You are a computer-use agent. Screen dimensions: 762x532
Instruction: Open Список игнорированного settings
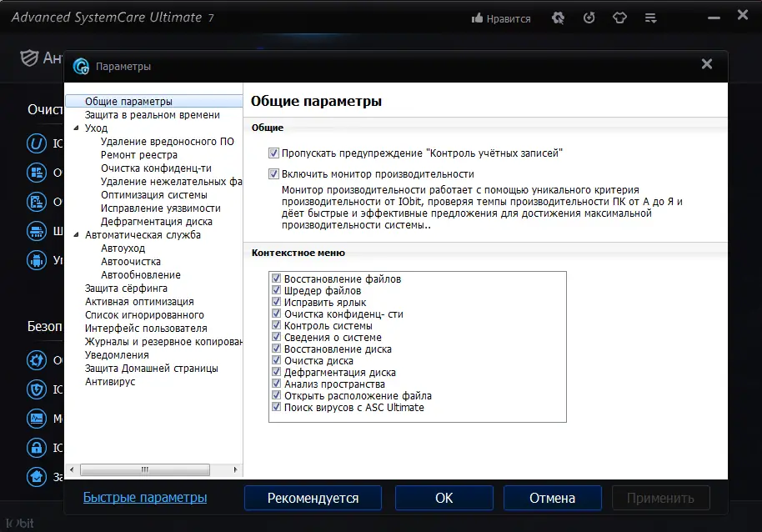pos(144,315)
